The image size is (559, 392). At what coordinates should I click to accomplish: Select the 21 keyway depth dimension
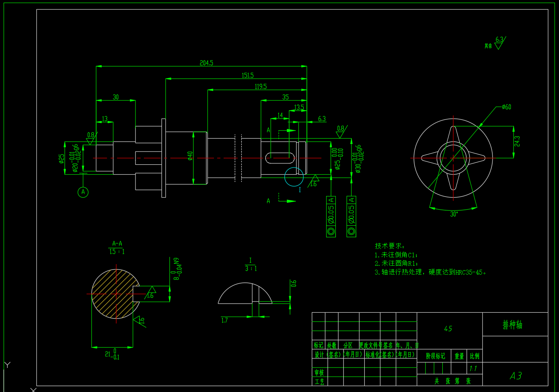[112, 354]
